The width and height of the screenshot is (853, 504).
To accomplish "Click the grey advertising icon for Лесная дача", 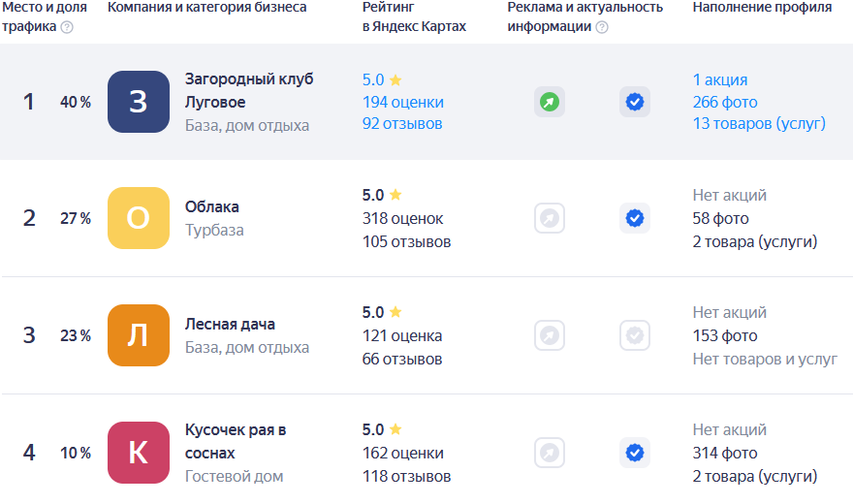I will [550, 335].
